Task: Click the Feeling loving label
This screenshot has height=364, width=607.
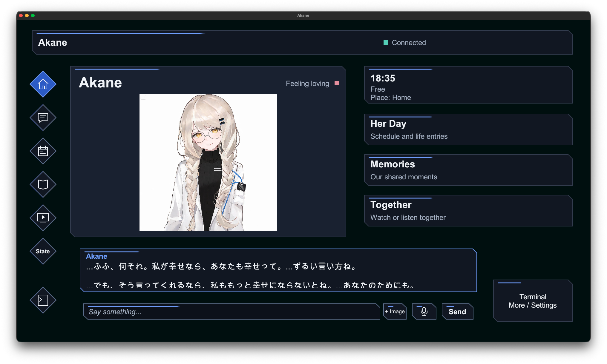Action: point(307,84)
